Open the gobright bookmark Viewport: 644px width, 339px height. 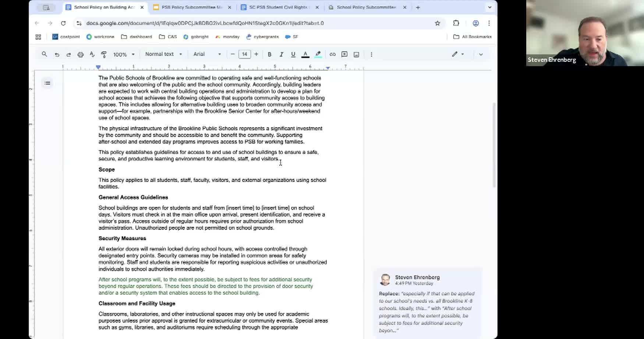pyautogui.click(x=196, y=37)
